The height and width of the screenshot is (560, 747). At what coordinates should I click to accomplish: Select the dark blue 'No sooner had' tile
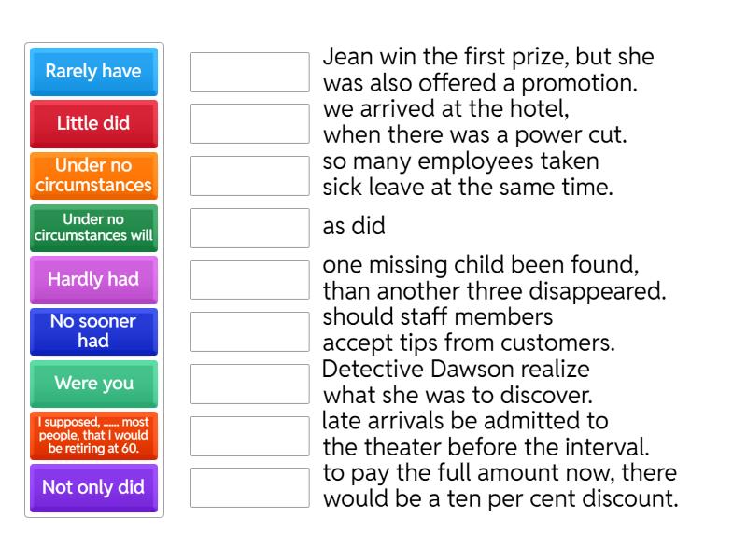pos(93,331)
